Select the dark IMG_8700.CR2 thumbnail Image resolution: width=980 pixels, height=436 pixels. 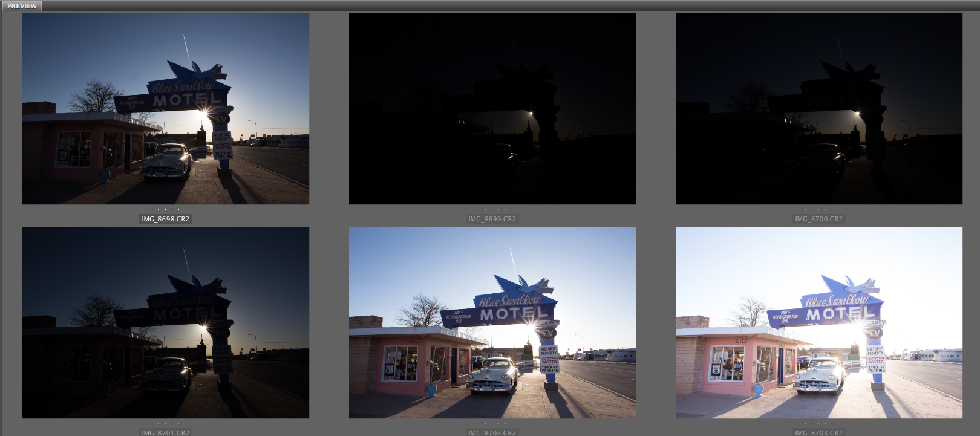(819, 109)
